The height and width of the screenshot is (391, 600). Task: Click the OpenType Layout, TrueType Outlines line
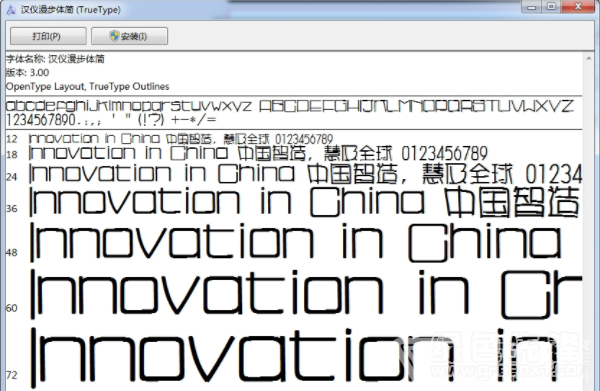click(x=87, y=86)
